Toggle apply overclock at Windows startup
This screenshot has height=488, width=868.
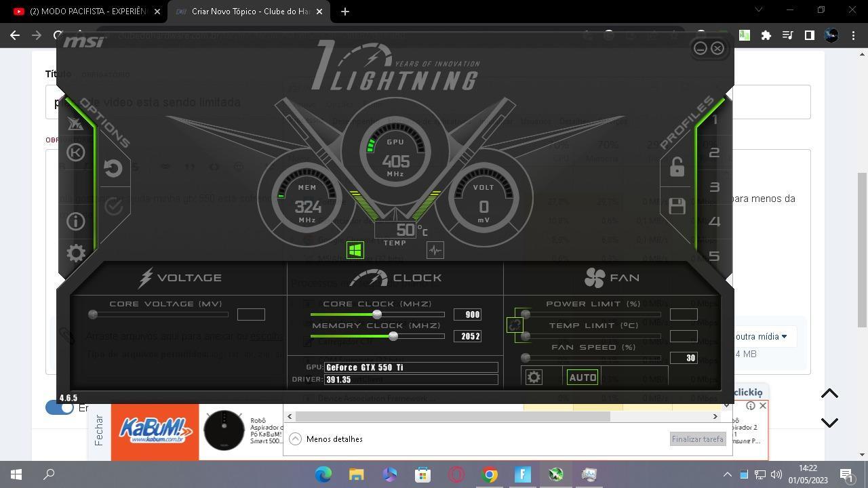tap(355, 250)
